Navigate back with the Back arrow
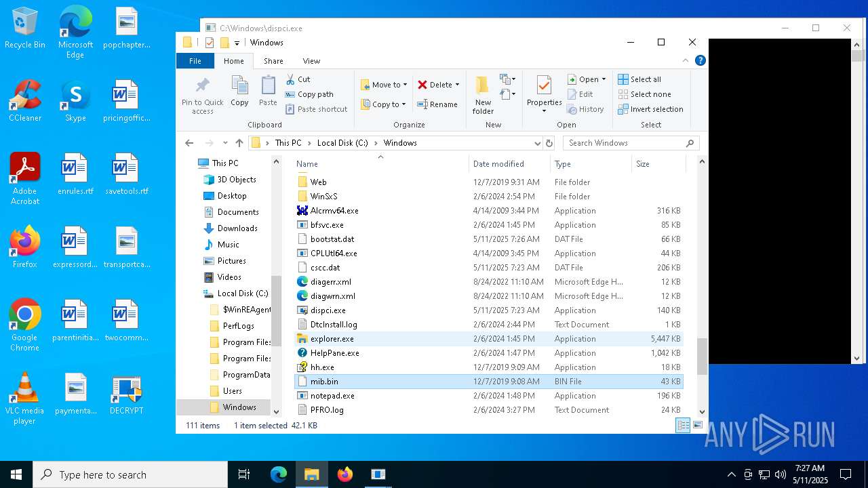Image resolution: width=868 pixels, height=488 pixels. point(189,143)
